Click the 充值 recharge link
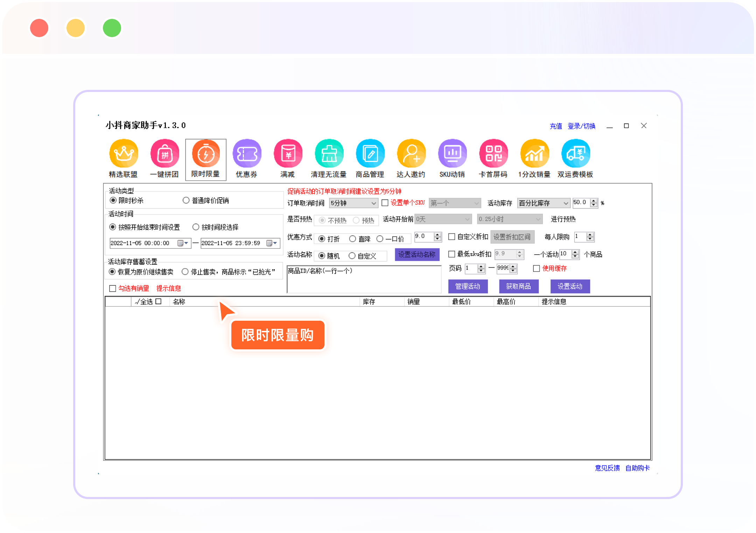 point(555,126)
